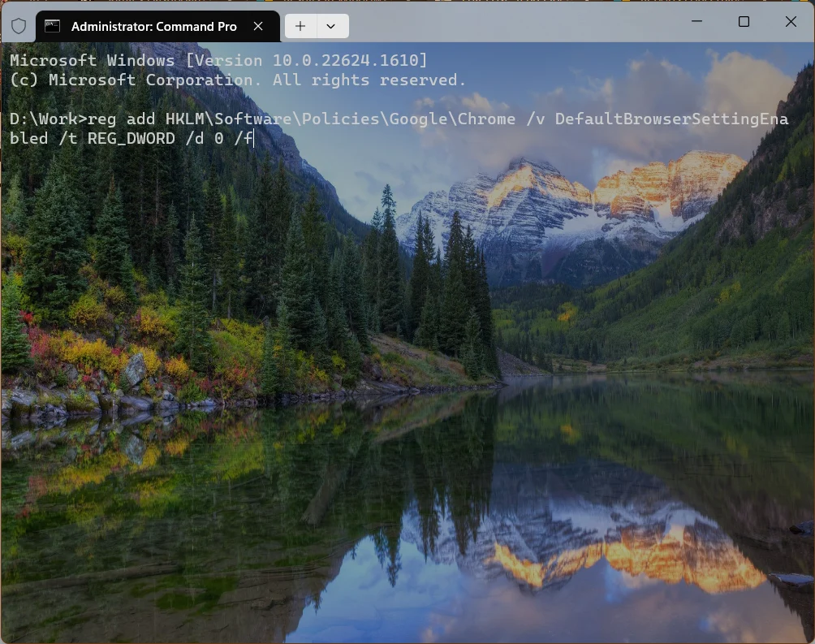Viewport: 815px width, 644px height.
Task: Minimize the terminal window
Action: 697,21
